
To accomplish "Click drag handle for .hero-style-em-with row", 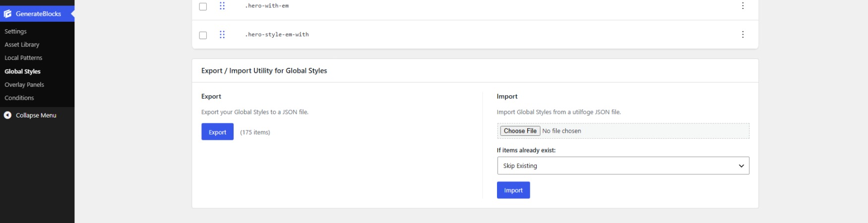I will tap(222, 35).
